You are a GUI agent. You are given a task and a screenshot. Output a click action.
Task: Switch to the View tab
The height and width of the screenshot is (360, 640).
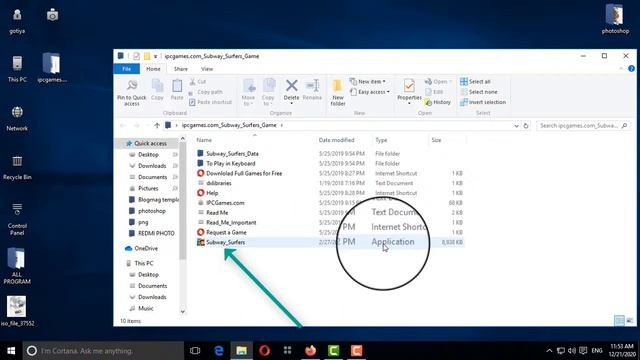point(207,69)
